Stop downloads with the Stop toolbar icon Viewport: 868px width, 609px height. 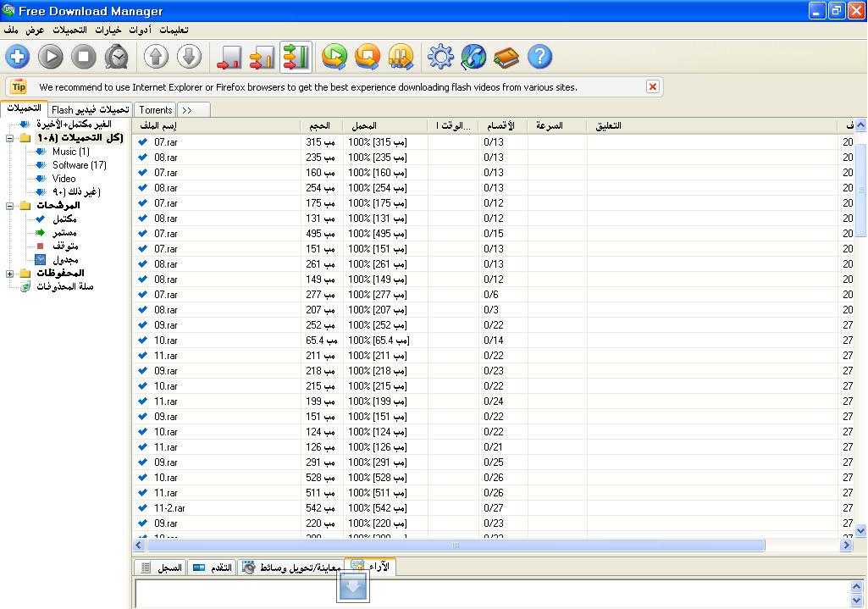point(84,57)
